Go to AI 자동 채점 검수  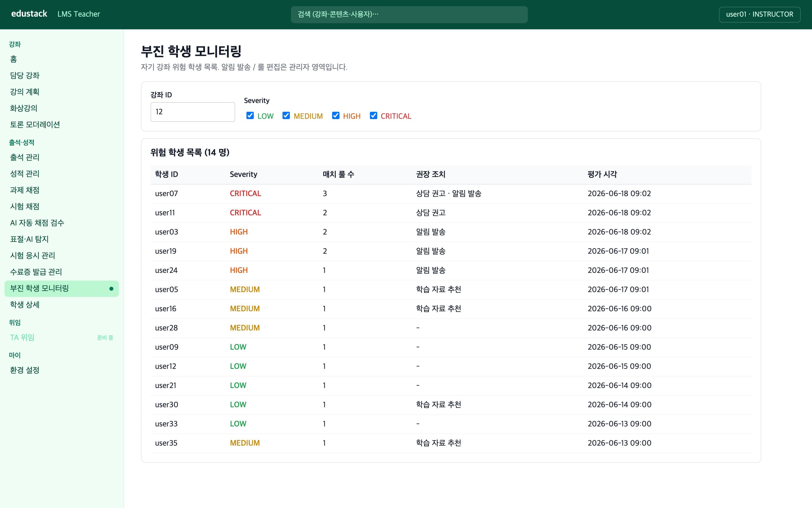62,223
